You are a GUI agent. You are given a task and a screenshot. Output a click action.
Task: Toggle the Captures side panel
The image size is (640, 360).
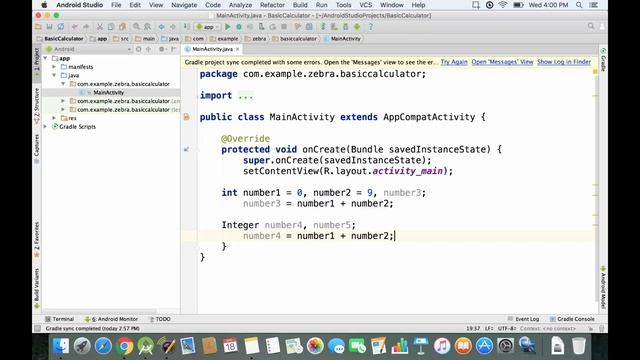(x=37, y=149)
